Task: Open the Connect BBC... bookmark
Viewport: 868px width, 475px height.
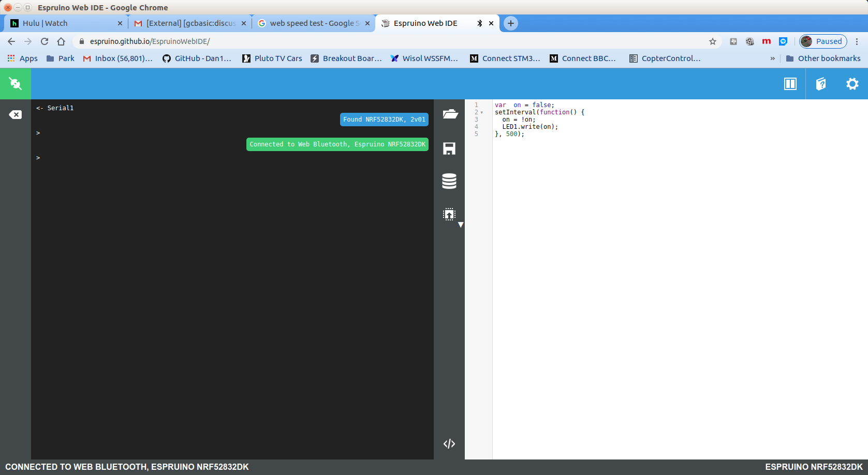Action: [x=583, y=58]
